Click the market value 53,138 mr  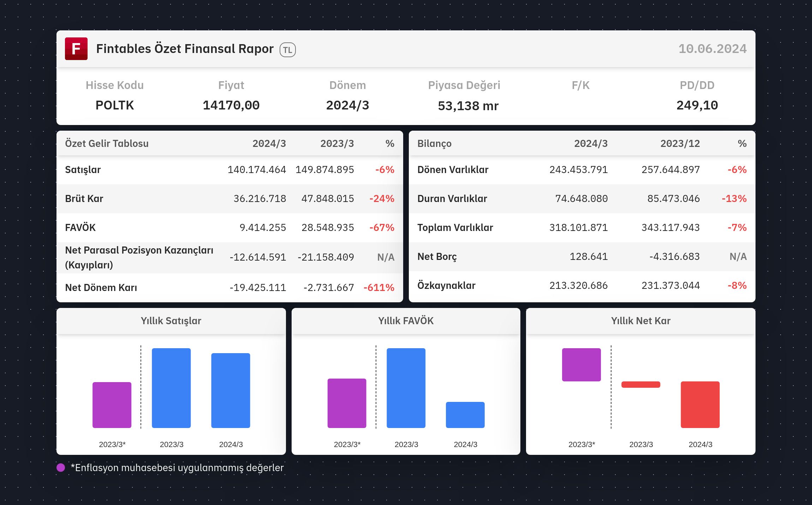tap(468, 106)
